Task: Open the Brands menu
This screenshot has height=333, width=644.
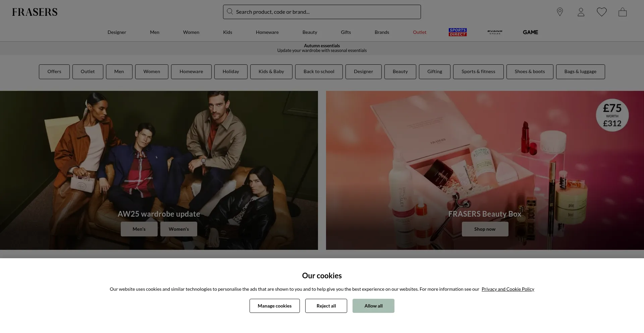Action: click(x=382, y=32)
